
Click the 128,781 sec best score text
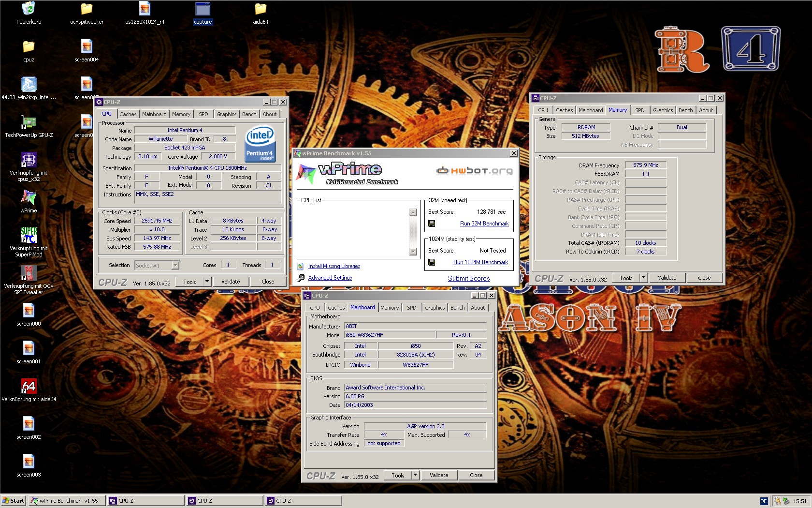pos(491,212)
